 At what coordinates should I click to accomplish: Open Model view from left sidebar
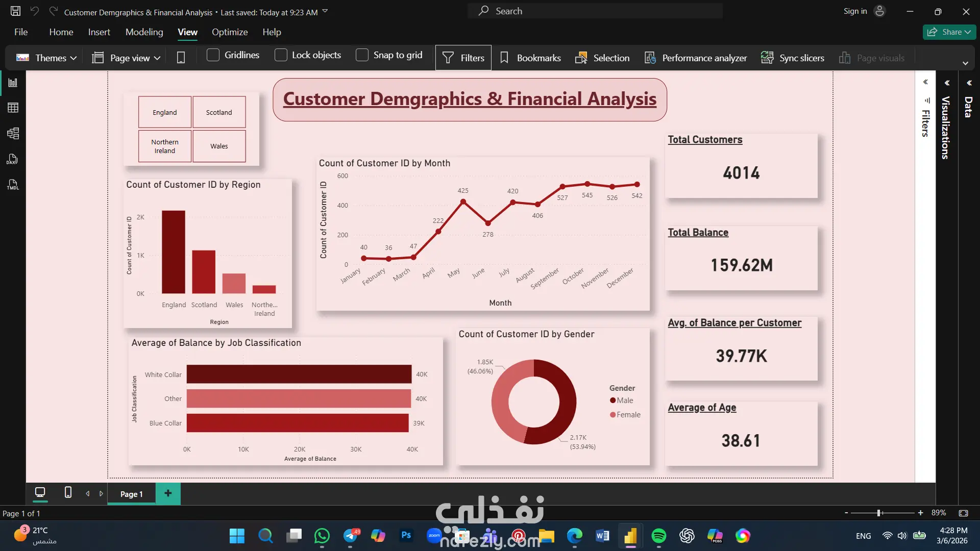[13, 134]
